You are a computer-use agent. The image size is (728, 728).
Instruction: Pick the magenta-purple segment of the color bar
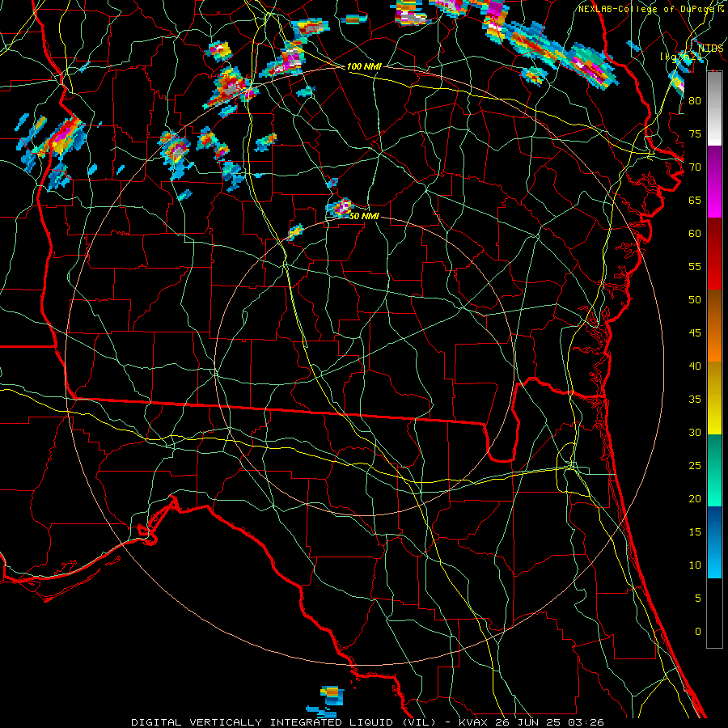coord(714,182)
